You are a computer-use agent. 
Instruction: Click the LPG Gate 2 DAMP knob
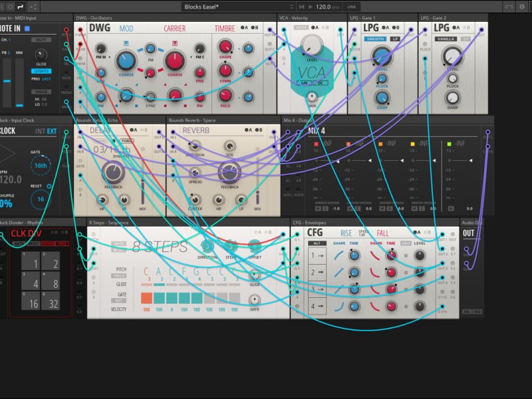tap(452, 98)
